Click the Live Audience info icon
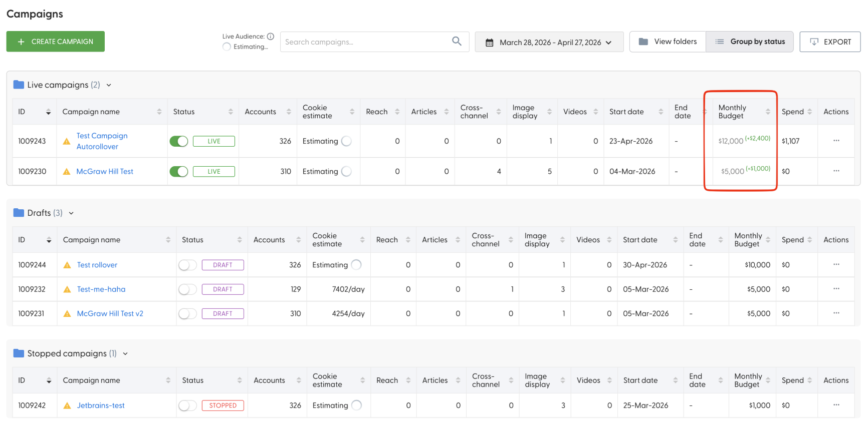The width and height of the screenshot is (868, 423). [271, 36]
